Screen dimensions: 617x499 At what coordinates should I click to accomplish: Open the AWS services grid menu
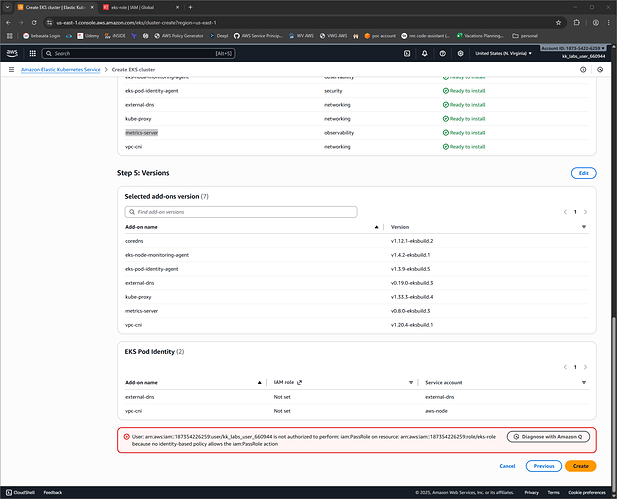pyautogui.click(x=33, y=53)
